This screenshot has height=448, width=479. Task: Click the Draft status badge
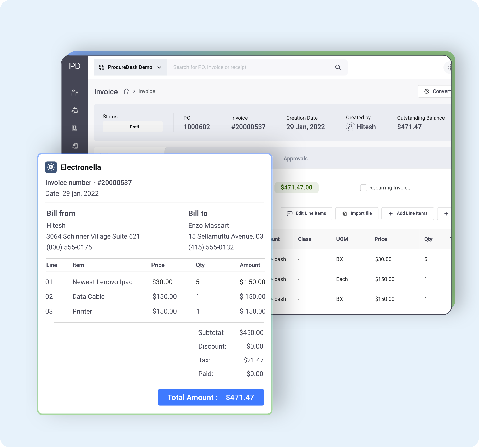(133, 127)
